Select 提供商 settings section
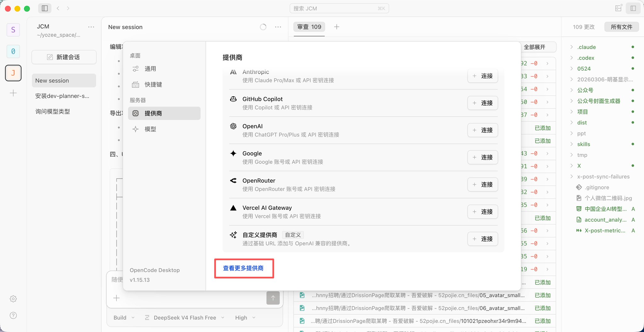The image size is (644, 332). (x=164, y=113)
